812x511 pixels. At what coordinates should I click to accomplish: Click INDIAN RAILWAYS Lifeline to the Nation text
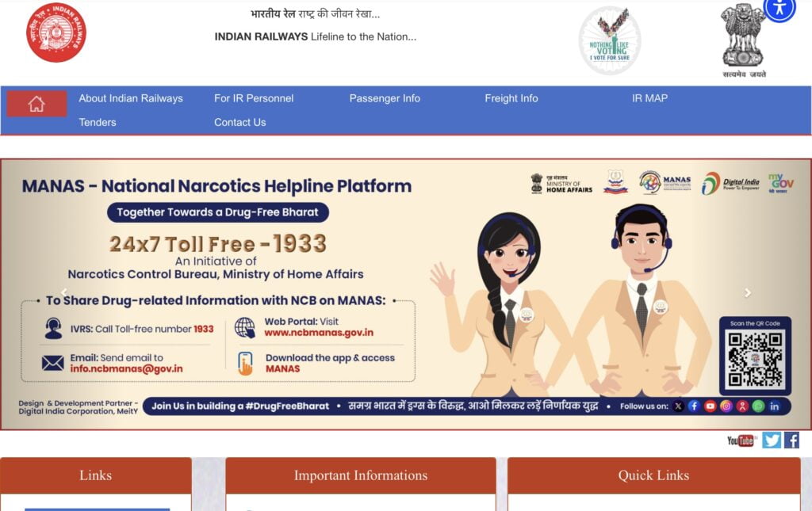click(x=316, y=36)
